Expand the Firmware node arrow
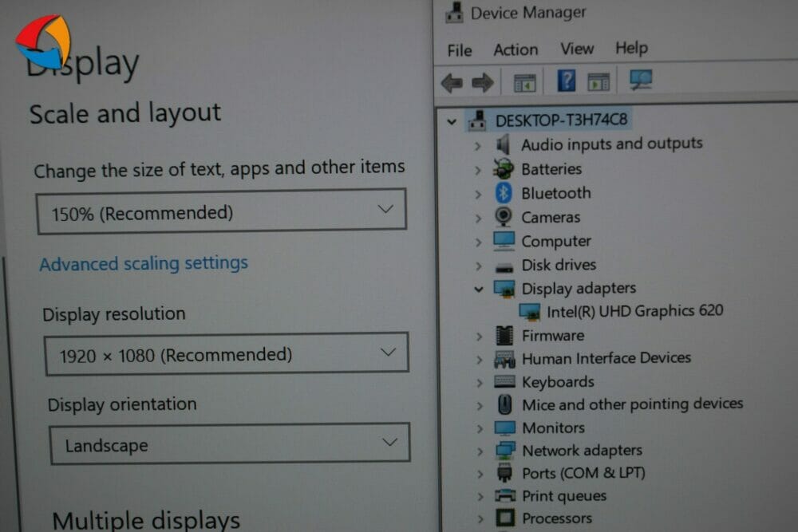The image size is (798, 532). 480,336
